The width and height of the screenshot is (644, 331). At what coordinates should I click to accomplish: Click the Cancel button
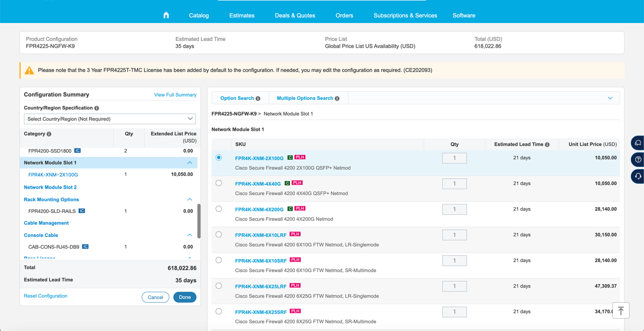point(155,297)
